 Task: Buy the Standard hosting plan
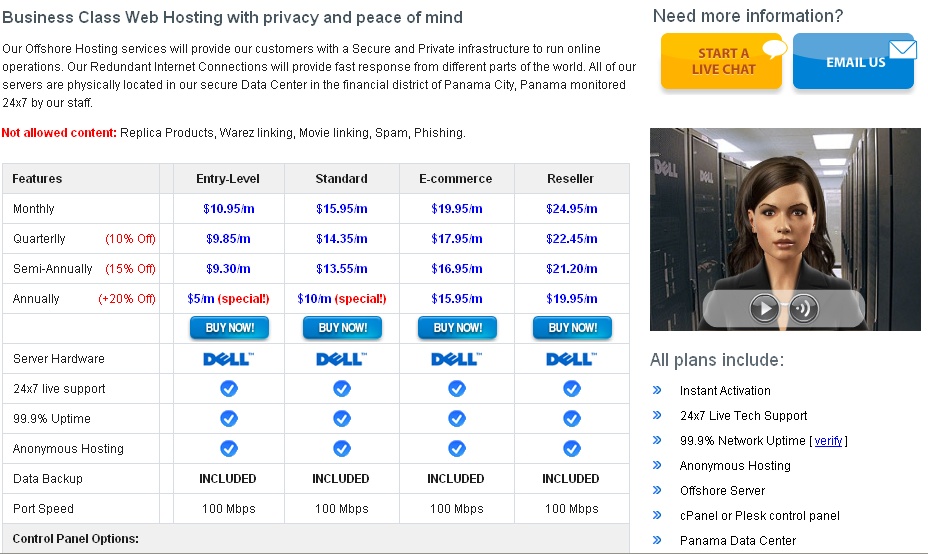click(342, 328)
